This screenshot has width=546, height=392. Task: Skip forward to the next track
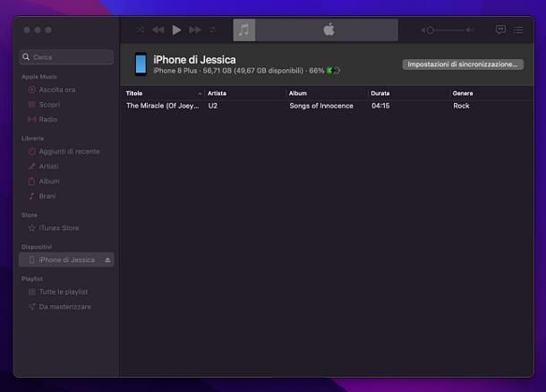tap(195, 30)
